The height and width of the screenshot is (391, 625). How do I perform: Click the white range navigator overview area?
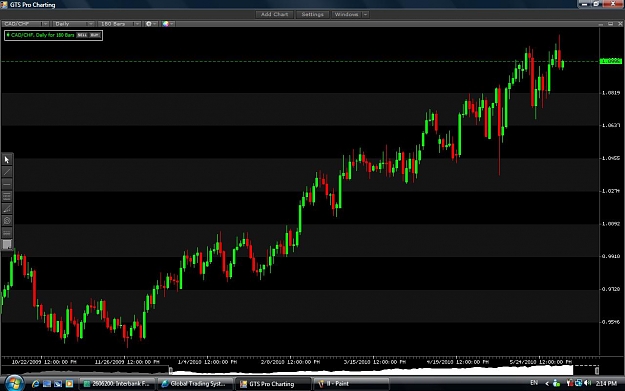(x=372, y=371)
